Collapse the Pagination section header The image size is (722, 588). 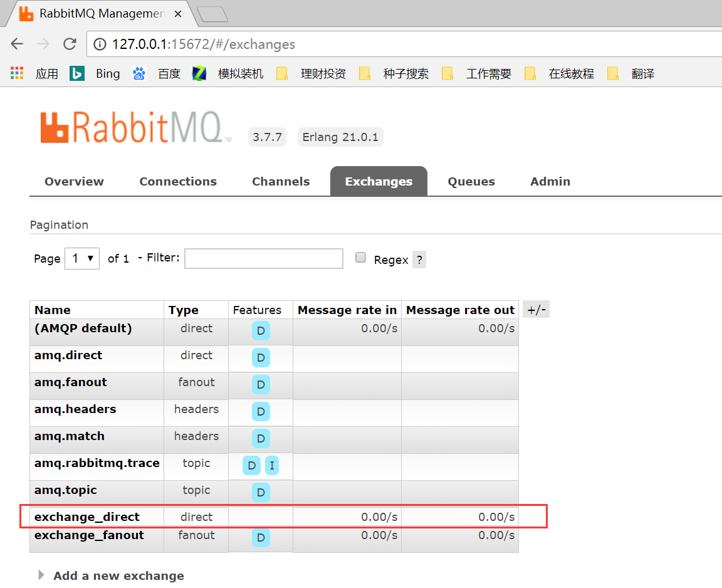pos(59,224)
